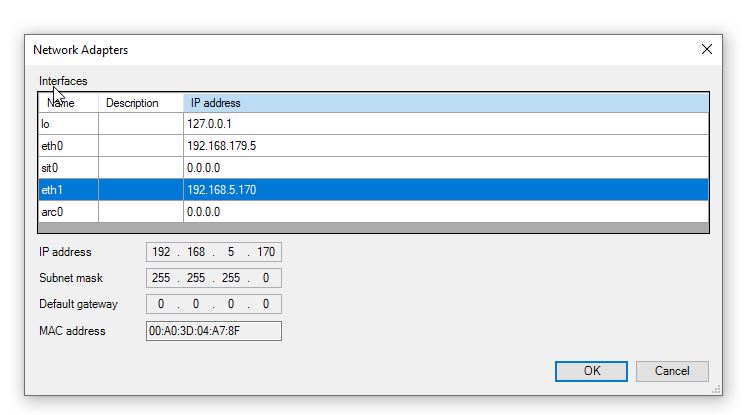Viewport: 751px width, 415px height.
Task: Click the Cancel button
Action: pos(672,371)
